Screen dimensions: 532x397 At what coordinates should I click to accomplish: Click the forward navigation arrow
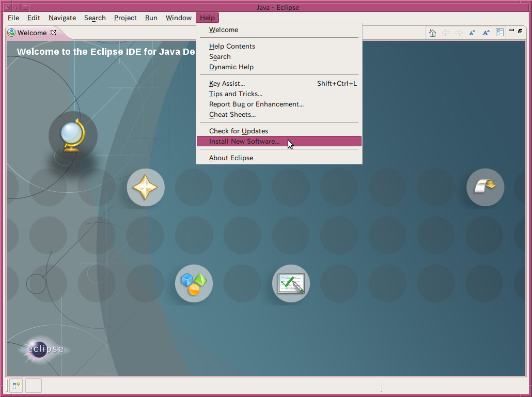coord(459,33)
